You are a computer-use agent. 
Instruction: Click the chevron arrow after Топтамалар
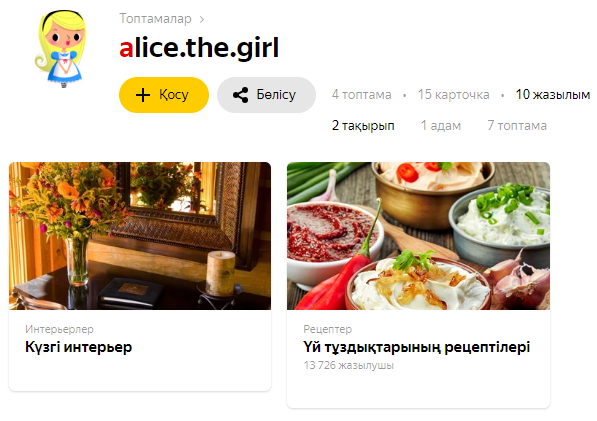click(202, 19)
